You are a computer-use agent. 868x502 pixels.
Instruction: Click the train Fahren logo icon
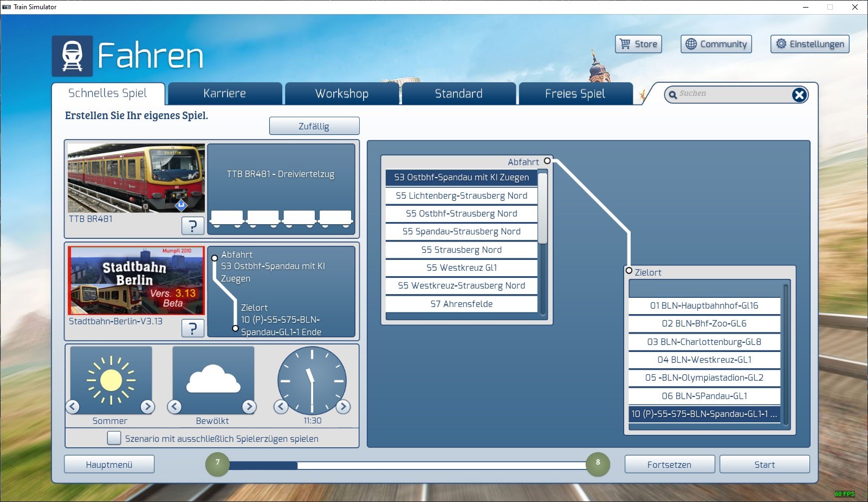(x=72, y=56)
